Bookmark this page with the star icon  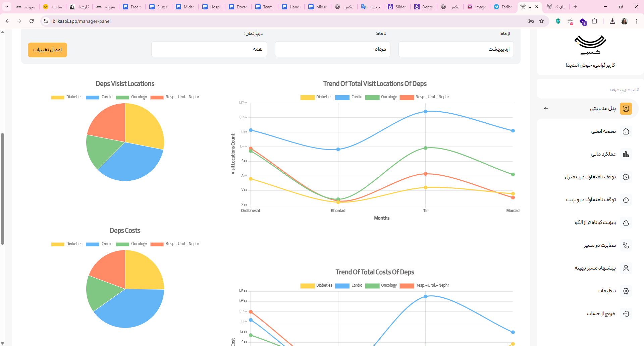(x=541, y=21)
